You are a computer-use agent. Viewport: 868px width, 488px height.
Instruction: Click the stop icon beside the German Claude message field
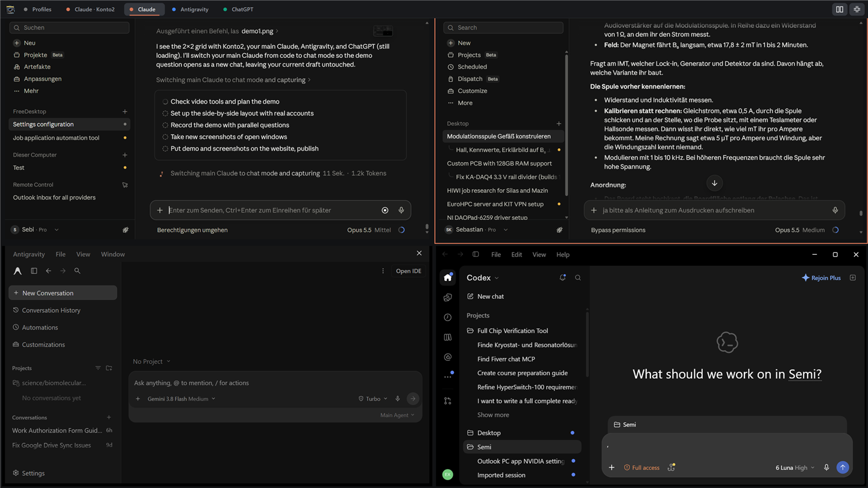[x=385, y=210]
